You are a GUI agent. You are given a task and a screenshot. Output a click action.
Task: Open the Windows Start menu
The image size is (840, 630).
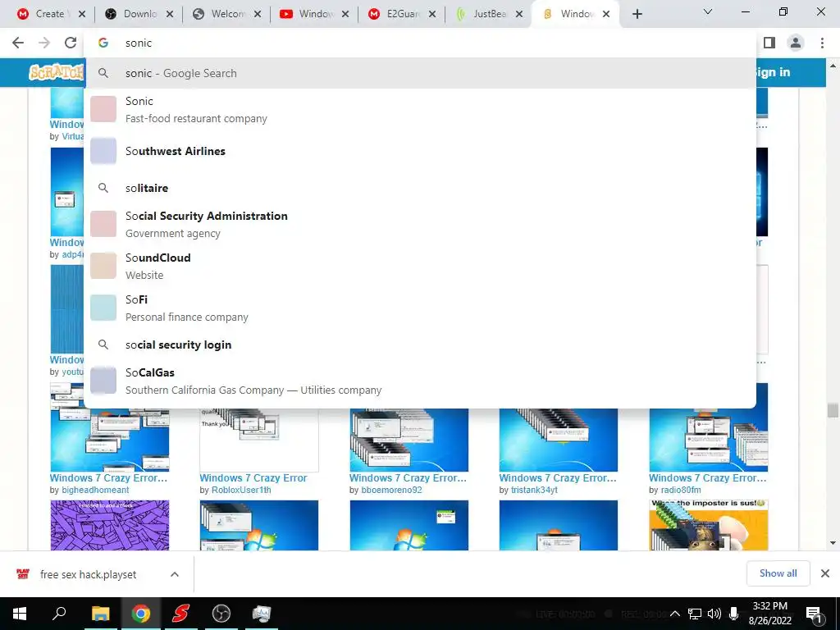20,614
